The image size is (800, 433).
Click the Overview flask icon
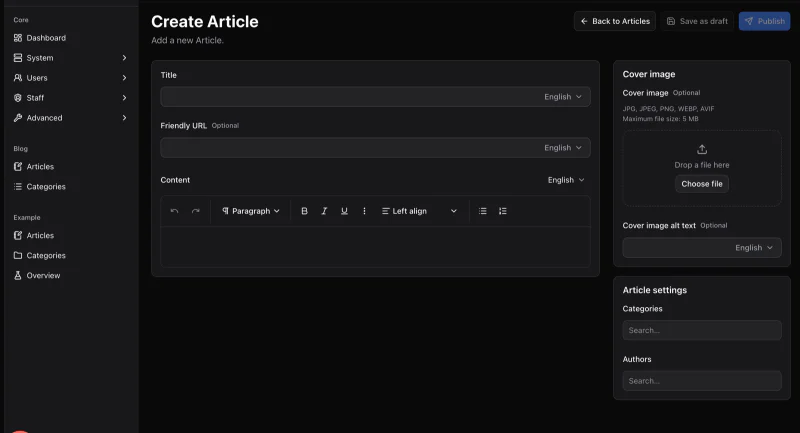(18, 275)
